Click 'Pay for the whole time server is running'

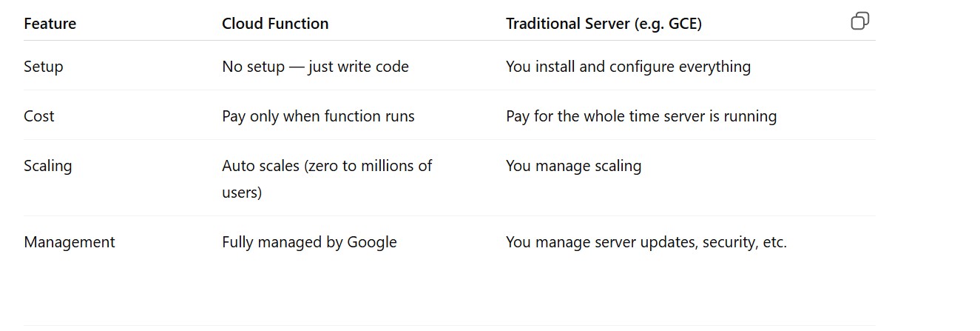[x=641, y=116]
